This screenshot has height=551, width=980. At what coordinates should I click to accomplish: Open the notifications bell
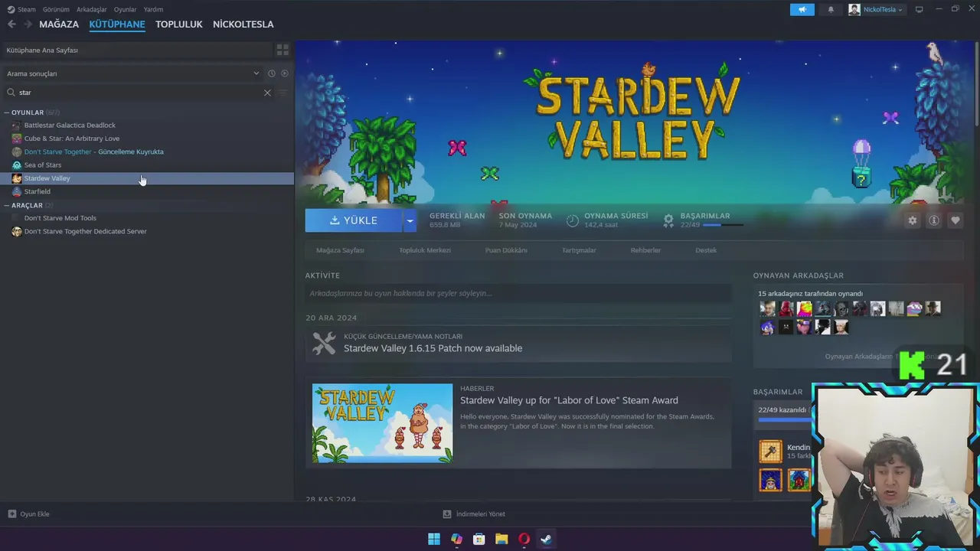coord(831,9)
